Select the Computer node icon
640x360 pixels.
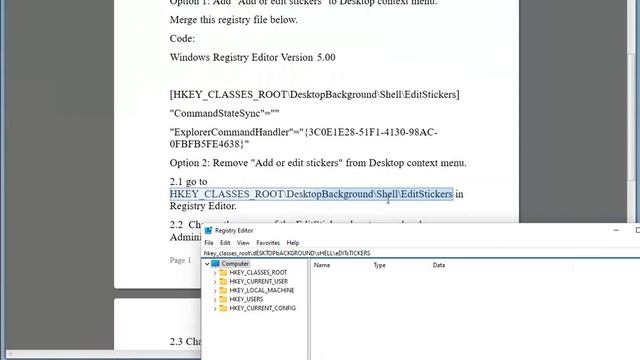coord(215,264)
